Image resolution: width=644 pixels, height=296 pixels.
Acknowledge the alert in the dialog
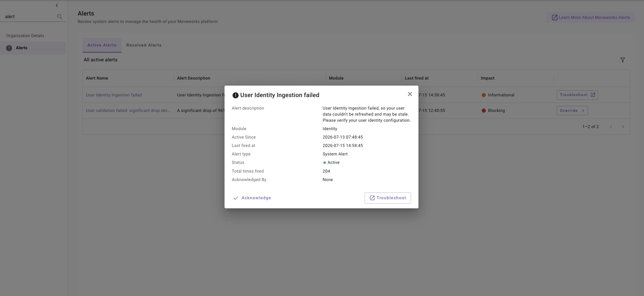point(252,198)
